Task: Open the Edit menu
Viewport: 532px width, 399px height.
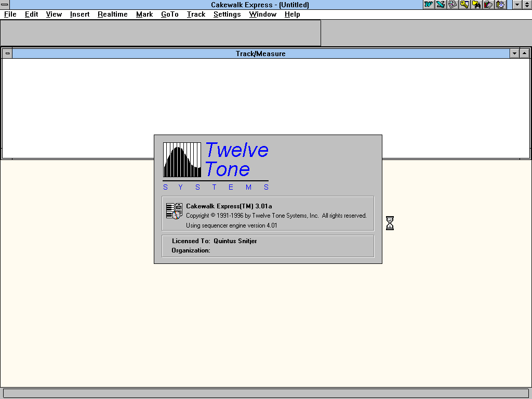Action: click(31, 14)
